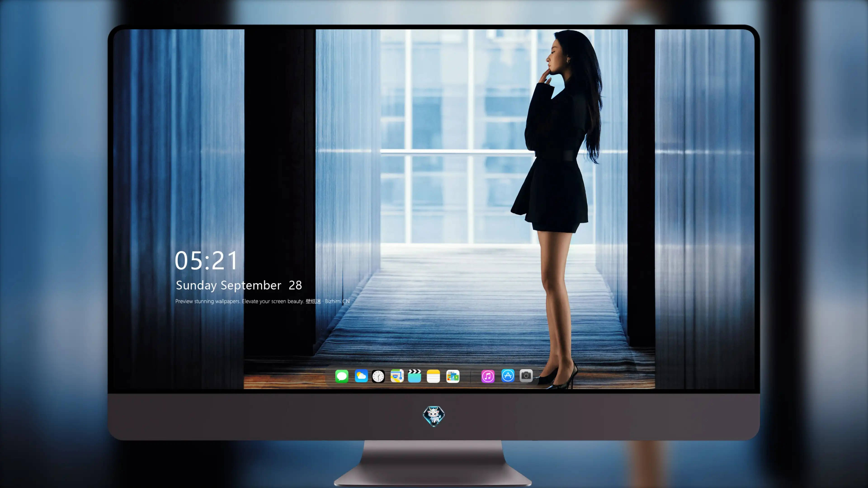Launch the iTunes music app
This screenshot has height=488, width=868.
tap(488, 376)
